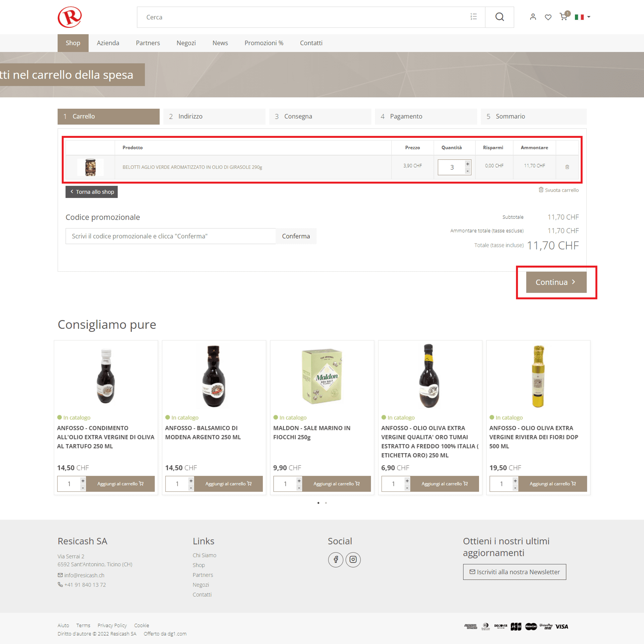
Task: Increase quantity for Anfosso Tartufo condiment
Action: pyautogui.click(x=83, y=481)
